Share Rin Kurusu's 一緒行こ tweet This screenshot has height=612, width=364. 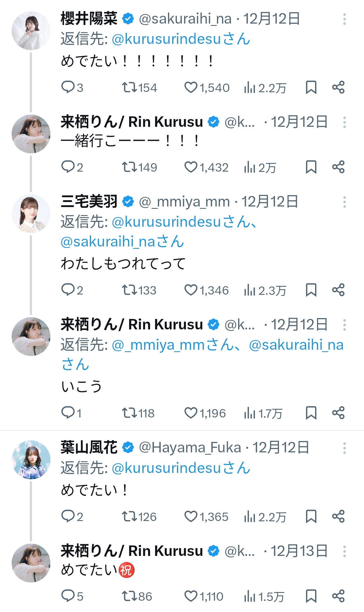coord(338,167)
